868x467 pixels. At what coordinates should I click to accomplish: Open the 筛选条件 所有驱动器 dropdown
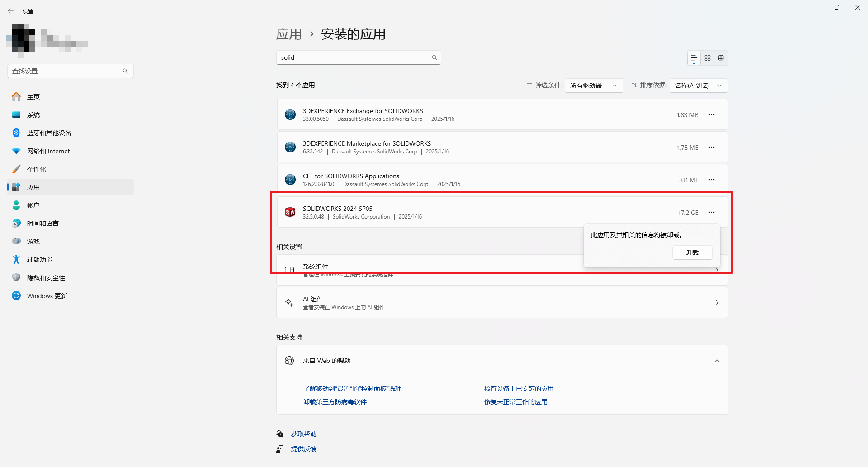(594, 86)
